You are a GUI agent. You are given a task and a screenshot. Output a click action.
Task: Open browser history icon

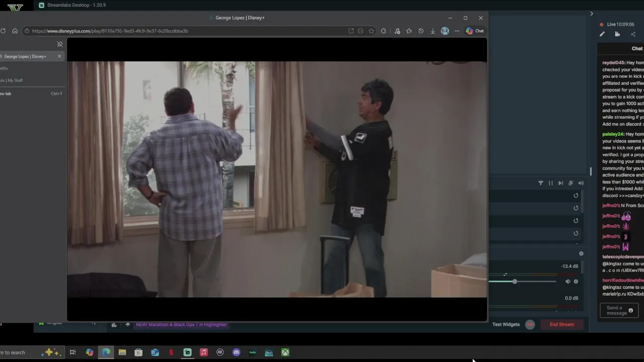(421, 31)
